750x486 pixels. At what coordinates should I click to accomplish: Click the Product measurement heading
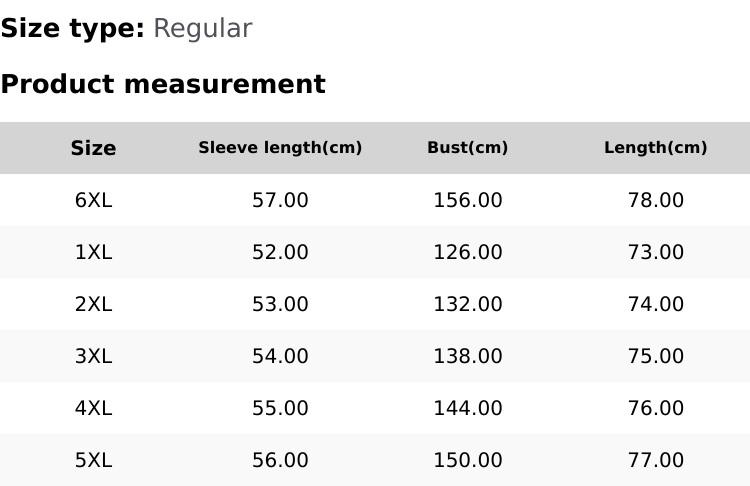click(x=163, y=84)
